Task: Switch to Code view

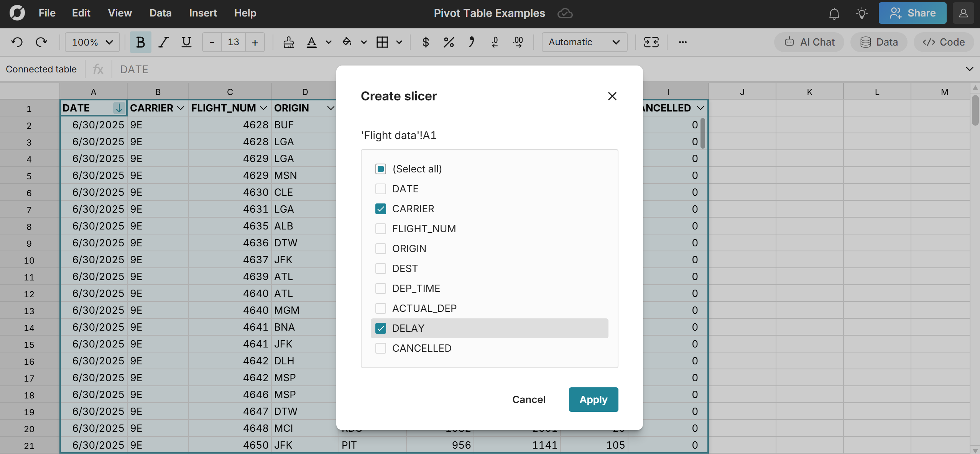Action: [944, 42]
